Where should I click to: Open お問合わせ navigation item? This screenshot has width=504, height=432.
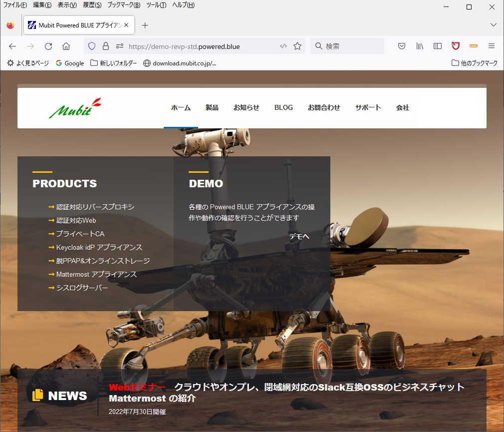pos(324,108)
